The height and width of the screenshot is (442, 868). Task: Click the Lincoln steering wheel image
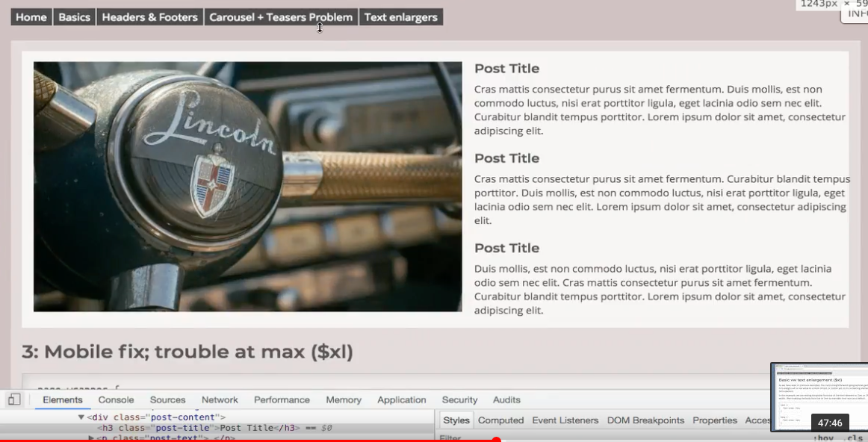point(247,187)
